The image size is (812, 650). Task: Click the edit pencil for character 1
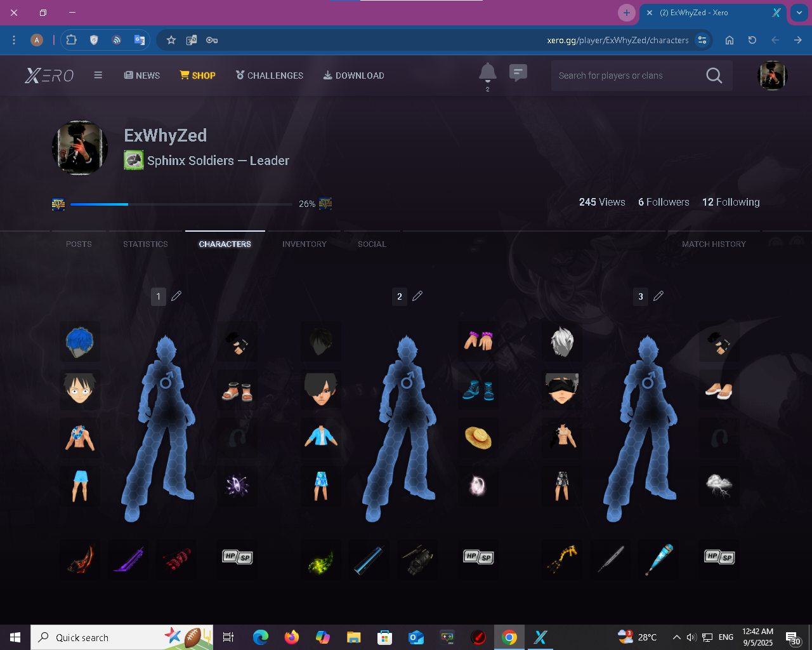(176, 296)
